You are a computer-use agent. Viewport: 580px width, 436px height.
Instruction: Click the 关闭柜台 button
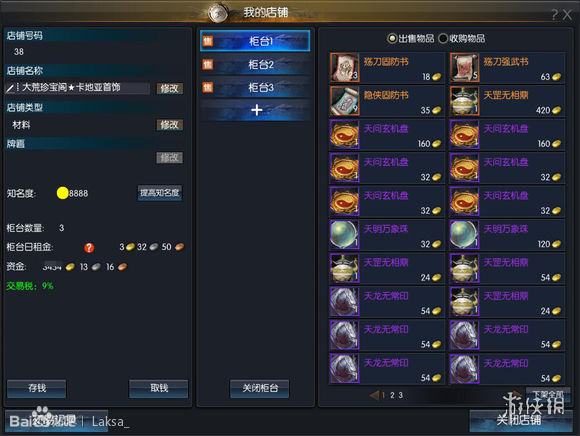[x=260, y=388]
